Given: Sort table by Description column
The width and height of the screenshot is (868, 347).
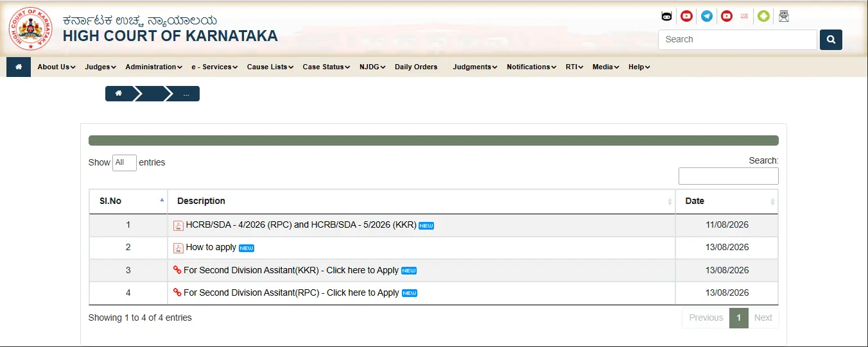Looking at the screenshot, I should coord(421,201).
